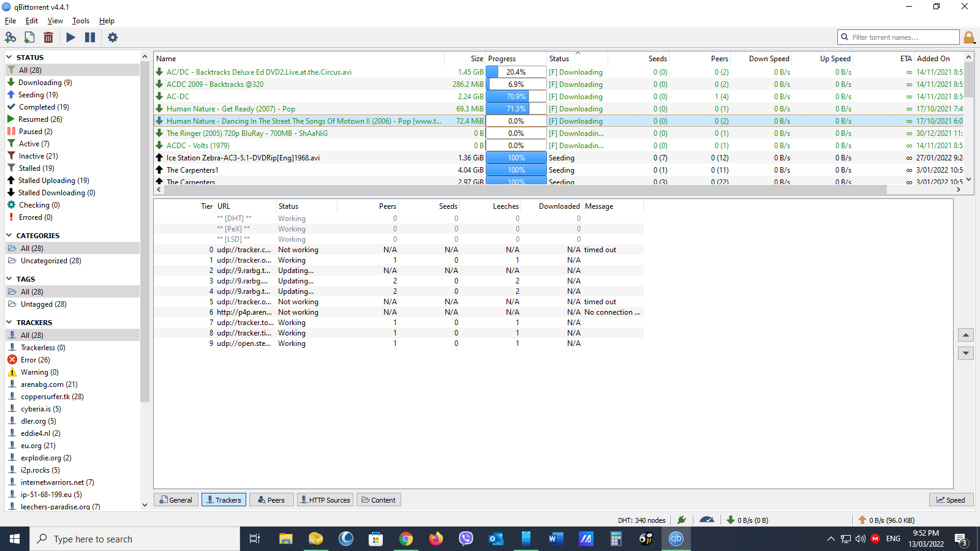Filter by Inactive (21) status
The image size is (980, 551).
73,156
